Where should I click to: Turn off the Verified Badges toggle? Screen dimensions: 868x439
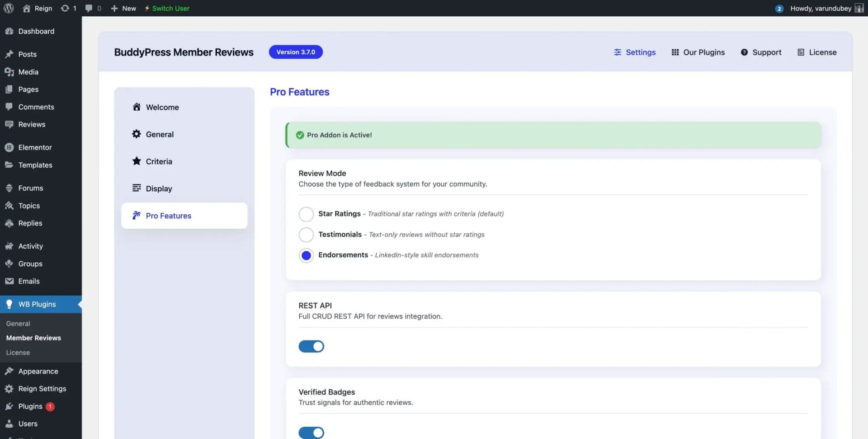click(x=311, y=432)
